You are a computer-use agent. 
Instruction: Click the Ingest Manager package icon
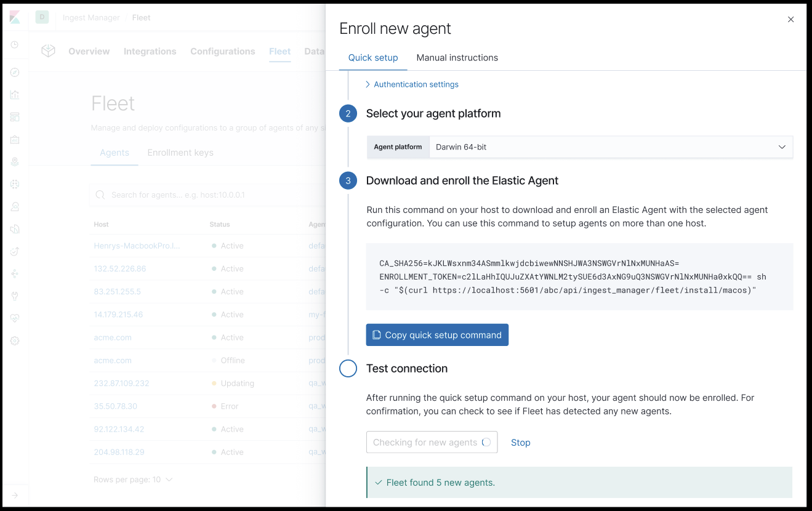[48, 50]
